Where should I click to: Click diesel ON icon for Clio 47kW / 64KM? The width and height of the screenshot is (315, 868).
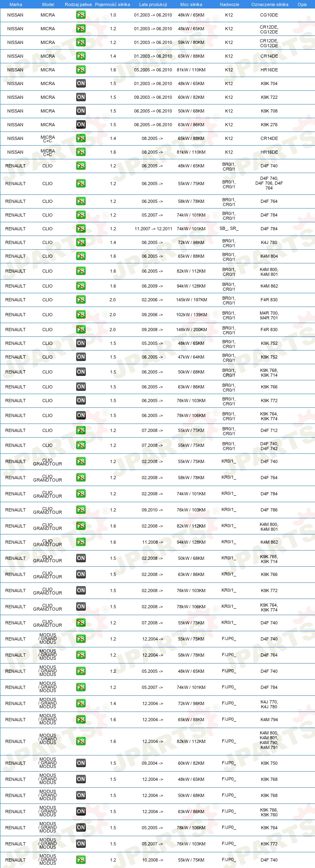pyautogui.click(x=81, y=357)
